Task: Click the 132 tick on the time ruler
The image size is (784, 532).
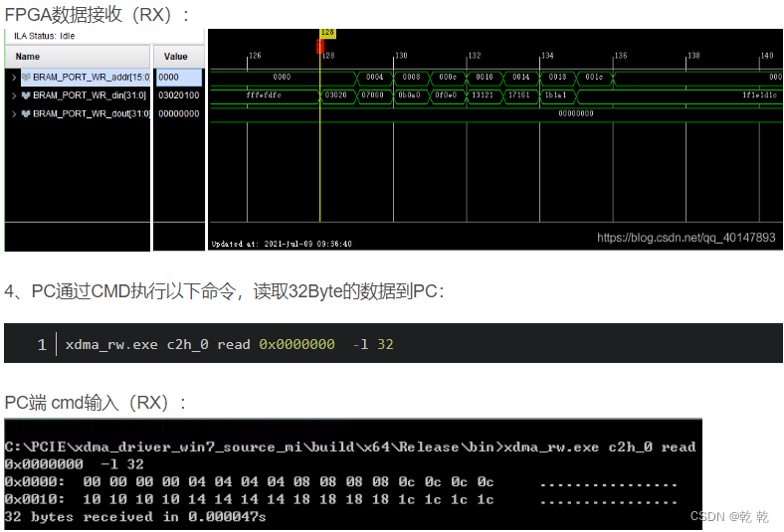Action: (474, 56)
